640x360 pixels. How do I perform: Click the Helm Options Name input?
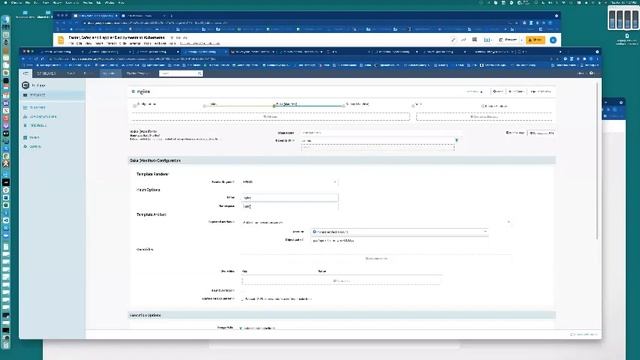point(289,198)
